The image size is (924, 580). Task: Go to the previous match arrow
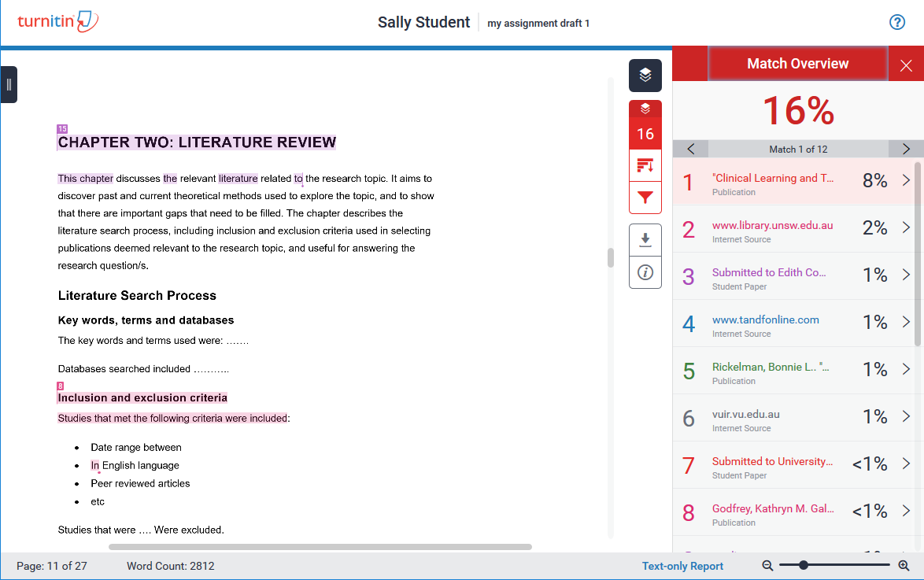[691, 149]
